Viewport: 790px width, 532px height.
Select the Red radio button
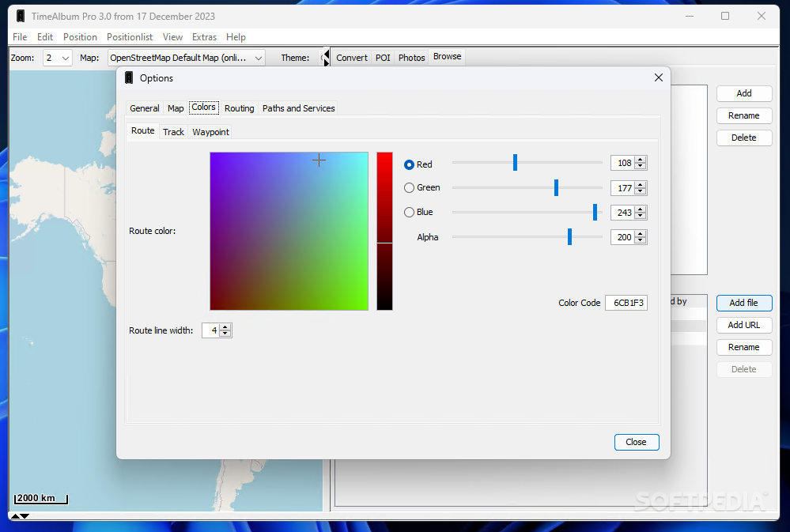click(x=409, y=164)
